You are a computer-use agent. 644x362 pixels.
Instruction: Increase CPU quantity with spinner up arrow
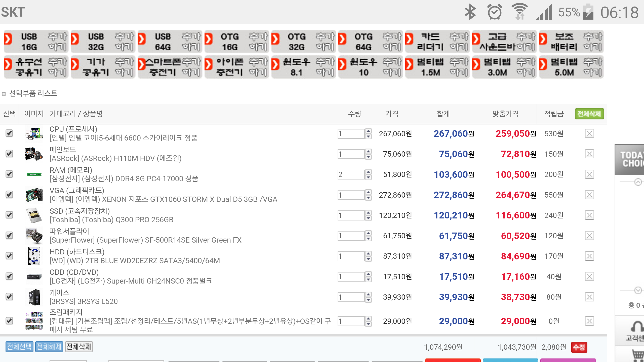pos(368,131)
